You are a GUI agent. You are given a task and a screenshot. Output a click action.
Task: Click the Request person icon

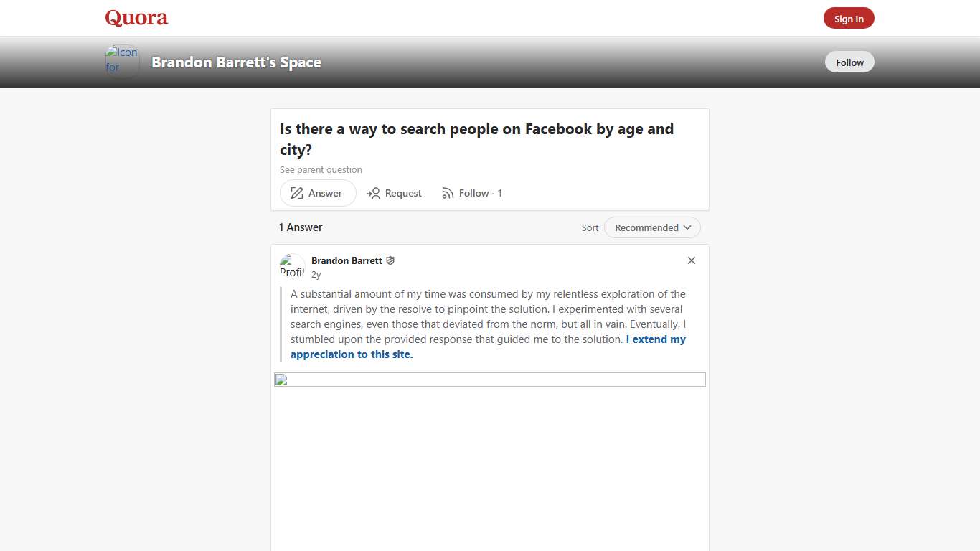[374, 193]
